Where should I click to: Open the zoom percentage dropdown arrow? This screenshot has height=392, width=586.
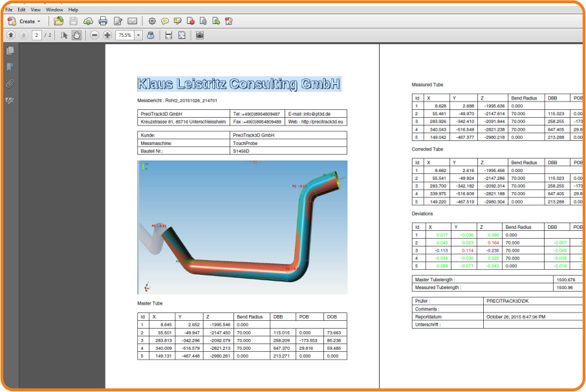[138, 35]
